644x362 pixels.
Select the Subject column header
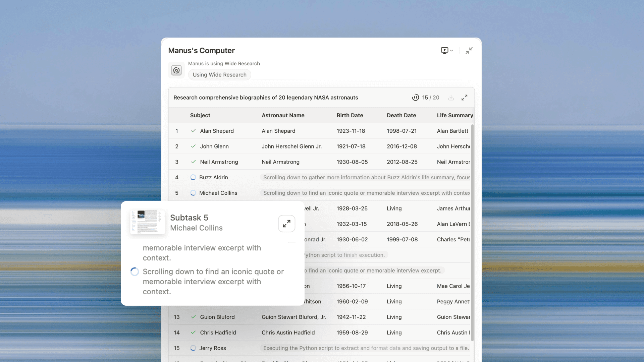tap(200, 115)
